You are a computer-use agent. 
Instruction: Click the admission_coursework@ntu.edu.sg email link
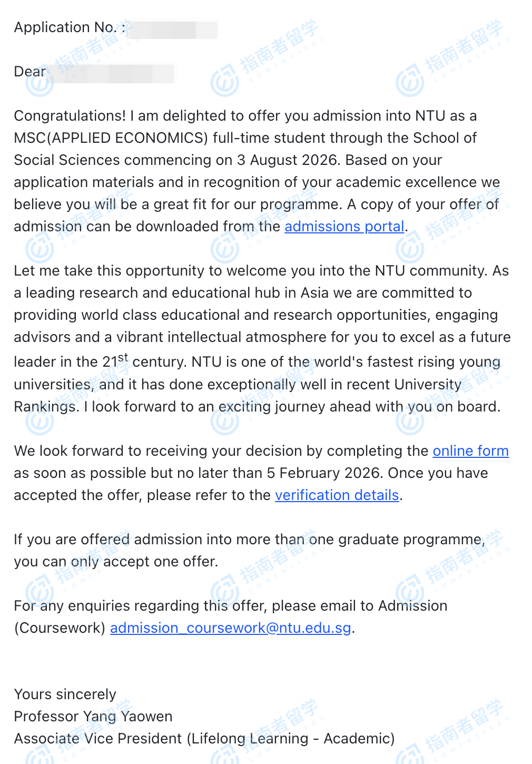pyautogui.click(x=230, y=628)
